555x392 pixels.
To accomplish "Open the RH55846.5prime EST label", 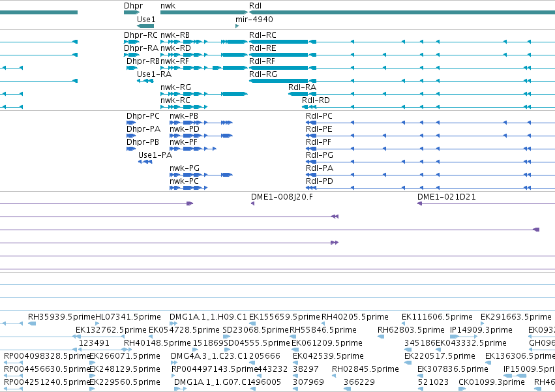I will tap(323, 330).
